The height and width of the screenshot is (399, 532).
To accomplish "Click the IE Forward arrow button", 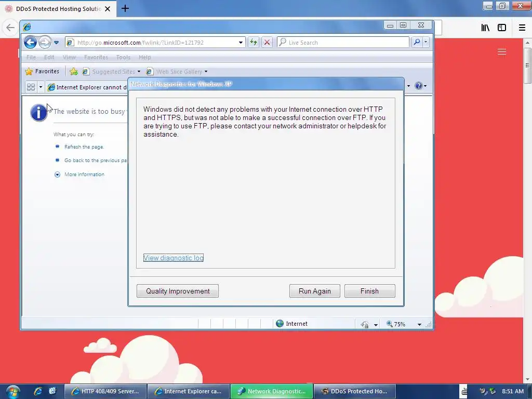I will 45,43.
